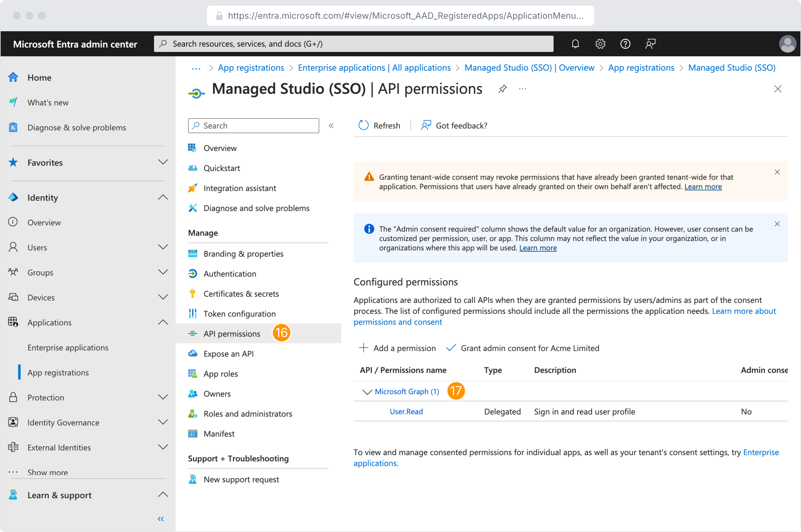Expand the Favorites section
The height and width of the screenshot is (532, 801).
(163, 162)
